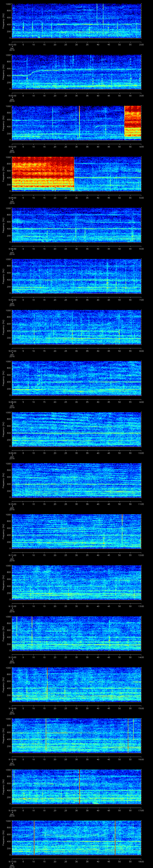Select the spectrogram panel starting at 9:01:00

click(76, 21)
